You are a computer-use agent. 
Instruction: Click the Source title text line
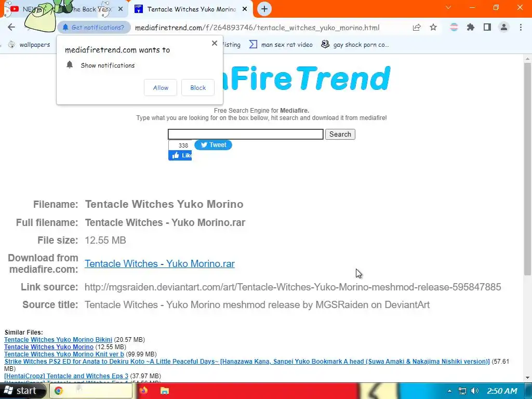click(257, 304)
